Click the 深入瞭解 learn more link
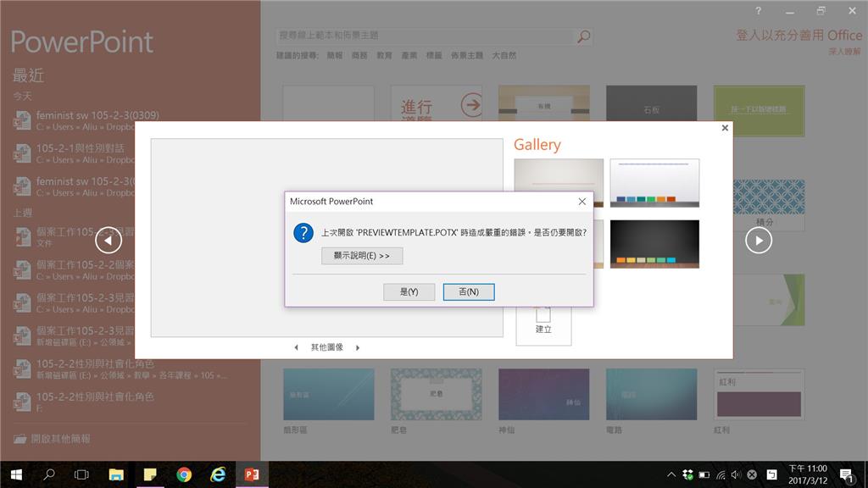 click(x=845, y=52)
